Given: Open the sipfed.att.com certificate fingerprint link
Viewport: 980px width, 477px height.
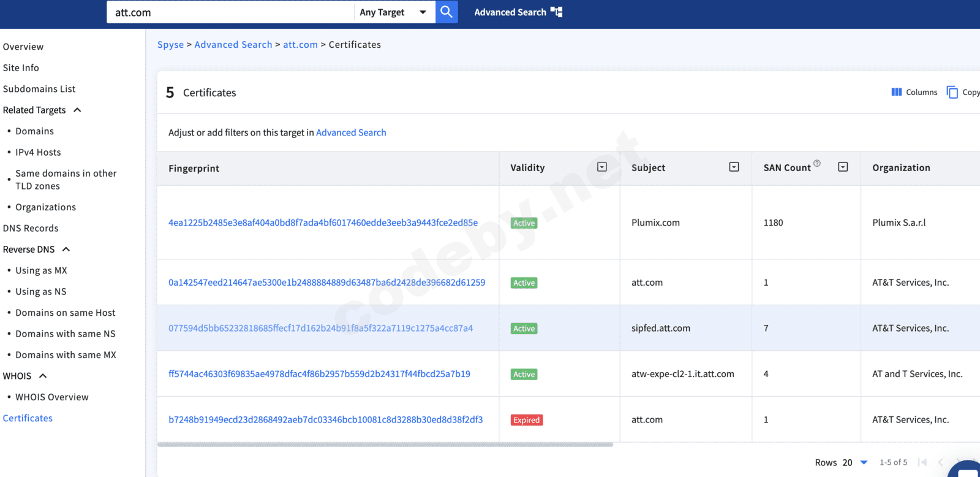Looking at the screenshot, I should 320,328.
